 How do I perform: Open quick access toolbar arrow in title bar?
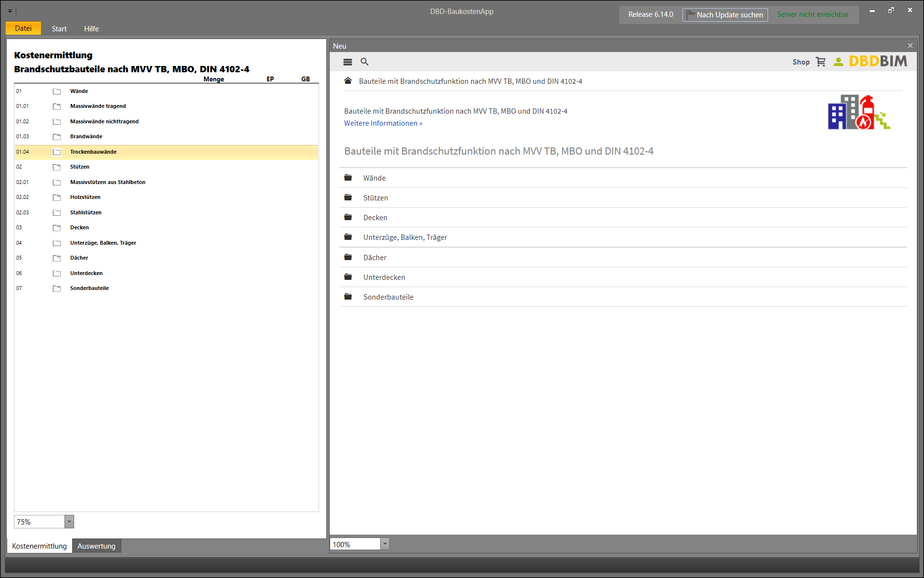10,11
